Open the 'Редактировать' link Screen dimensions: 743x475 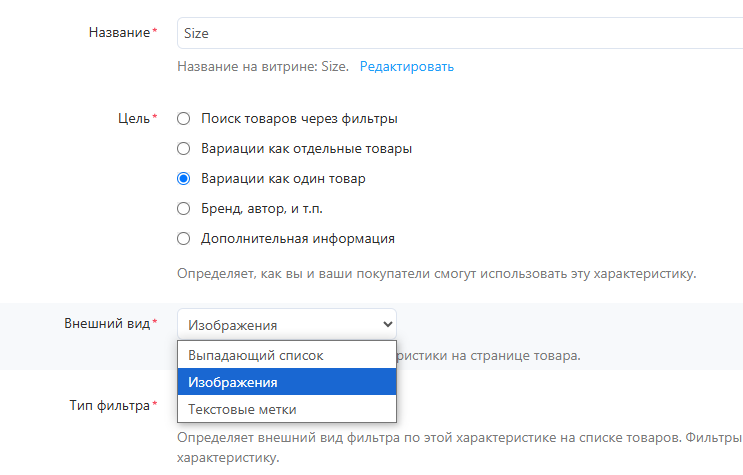407,66
